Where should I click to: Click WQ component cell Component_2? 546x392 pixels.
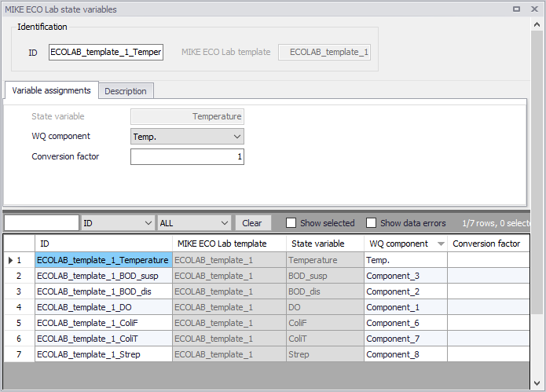(x=405, y=291)
